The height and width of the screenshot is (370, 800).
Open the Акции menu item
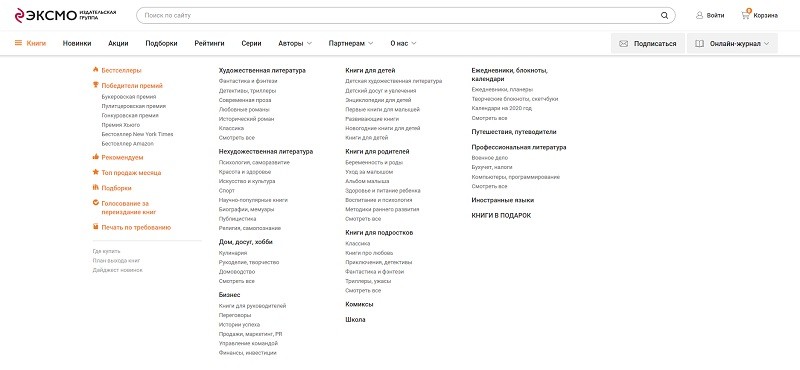click(x=118, y=43)
